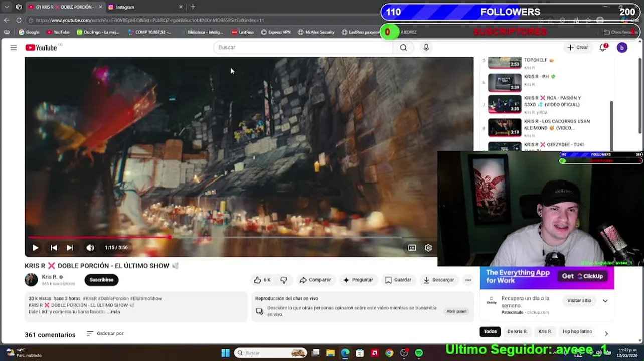Image resolution: width=644 pixels, height=361 pixels.
Task: Open the McAfee Security bookmark
Action: pos(316,32)
